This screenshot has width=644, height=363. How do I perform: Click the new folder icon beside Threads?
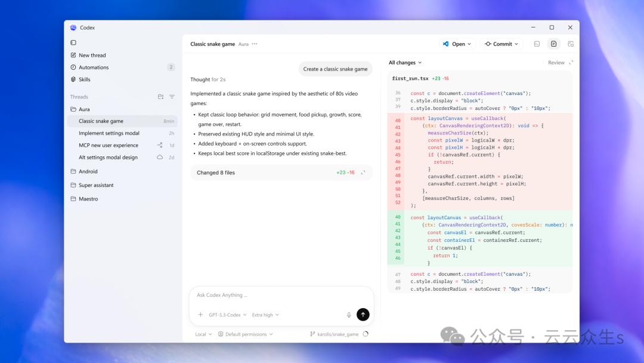tap(160, 97)
